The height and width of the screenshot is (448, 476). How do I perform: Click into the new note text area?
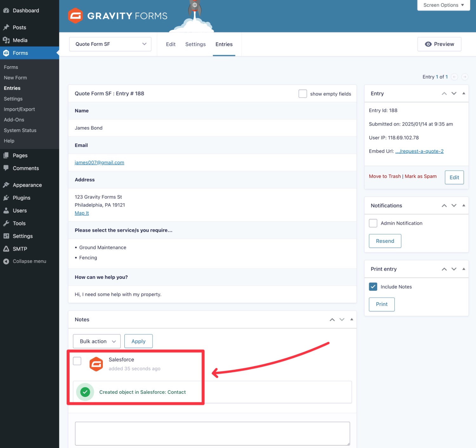213,433
